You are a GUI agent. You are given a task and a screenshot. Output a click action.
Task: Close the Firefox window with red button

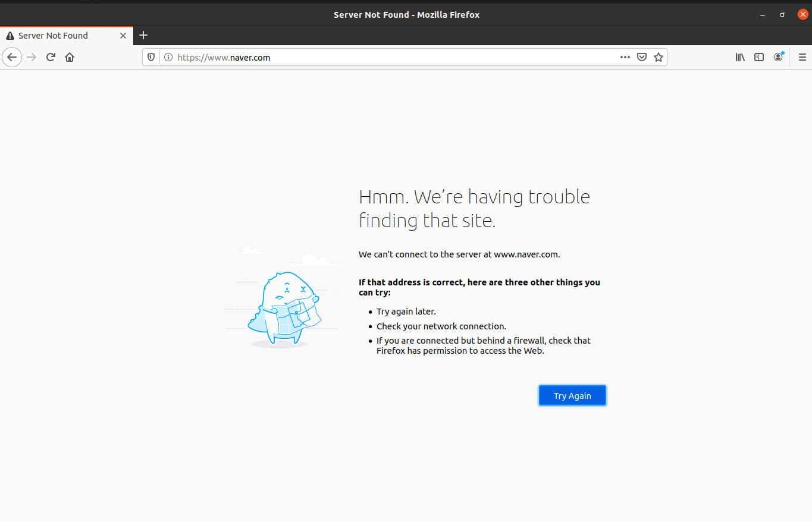coord(802,15)
